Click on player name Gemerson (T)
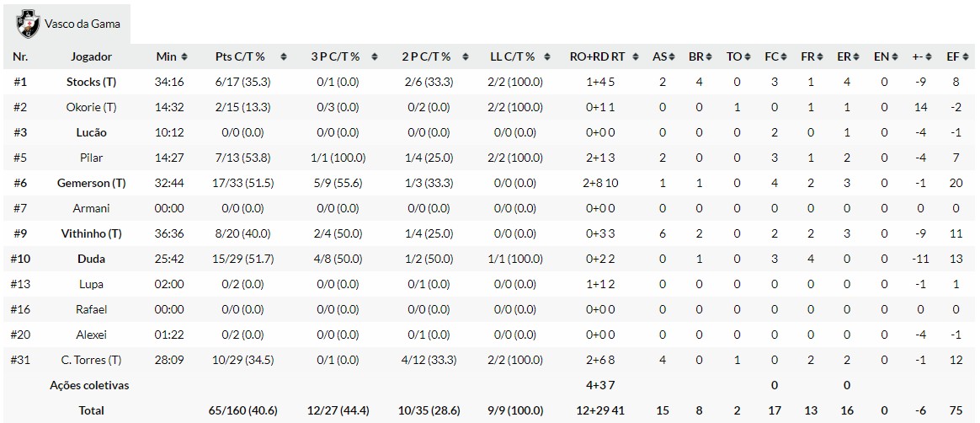This screenshot has width=980, height=423. (91, 184)
